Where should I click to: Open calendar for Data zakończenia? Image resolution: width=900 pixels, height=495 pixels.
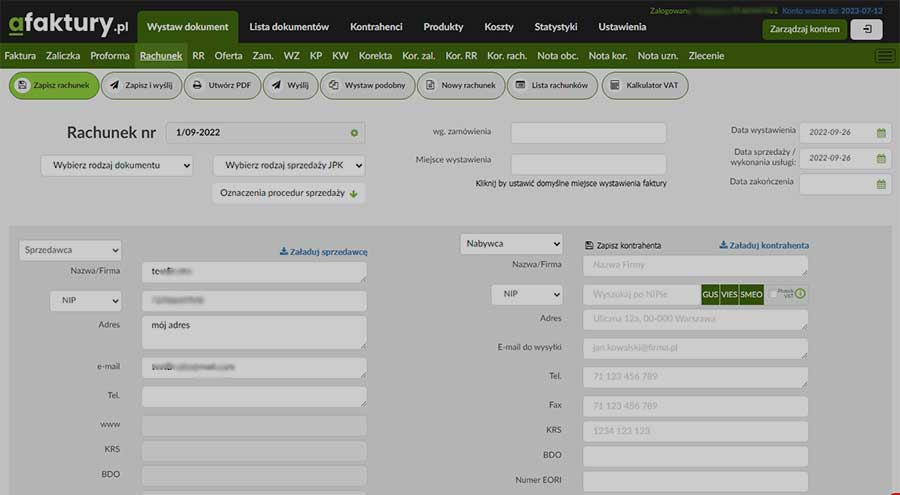click(x=881, y=184)
